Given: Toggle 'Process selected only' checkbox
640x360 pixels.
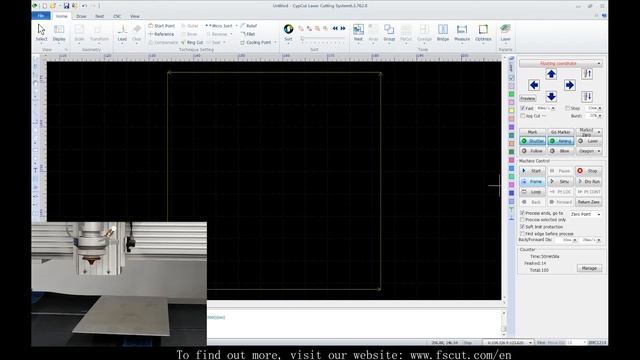Looking at the screenshot, I should 522,220.
